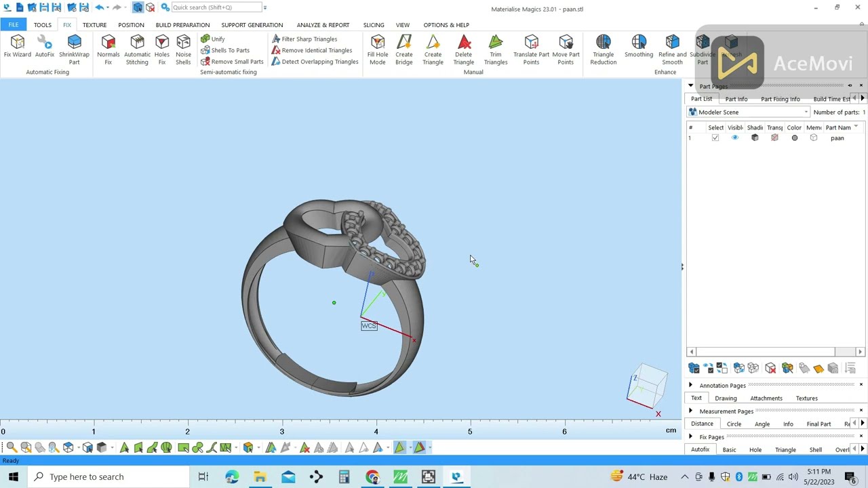The height and width of the screenshot is (488, 868).
Task: Click Filter Sharp Triangles
Action: [x=304, y=39]
